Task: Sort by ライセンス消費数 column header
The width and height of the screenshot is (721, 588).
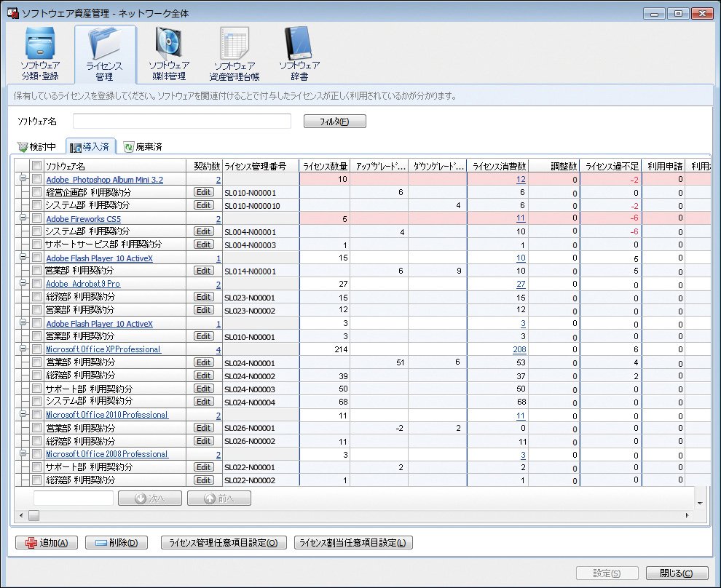Action: (x=498, y=167)
